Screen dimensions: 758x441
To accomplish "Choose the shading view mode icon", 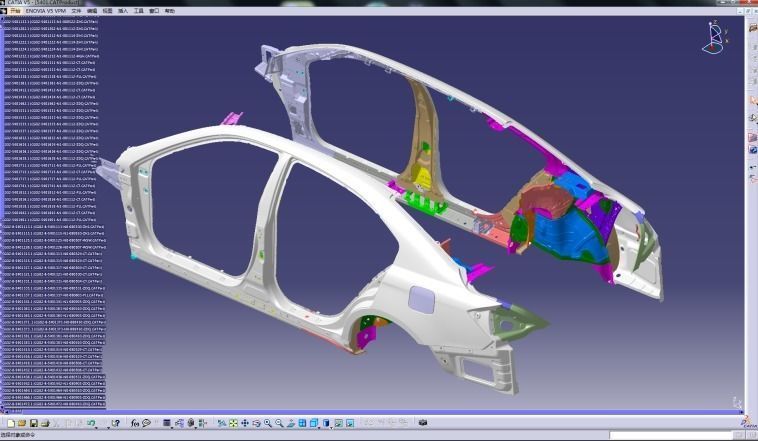I will pos(326,423).
